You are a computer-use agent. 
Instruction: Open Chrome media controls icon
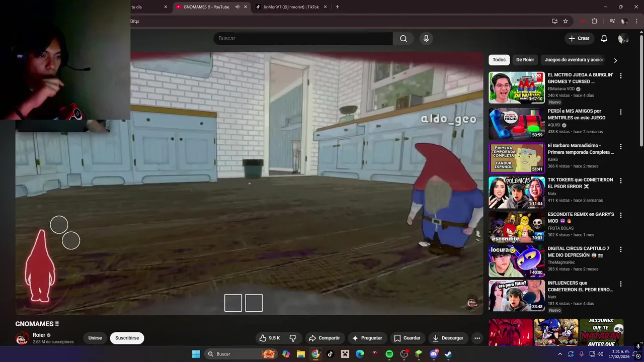[612, 21]
